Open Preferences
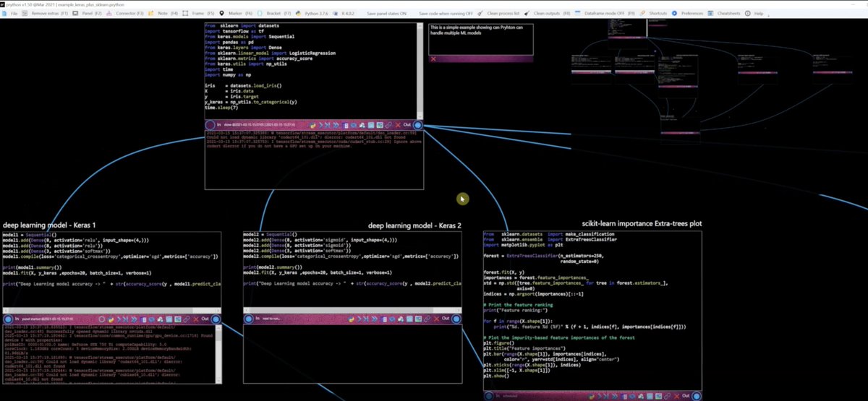 (688, 13)
